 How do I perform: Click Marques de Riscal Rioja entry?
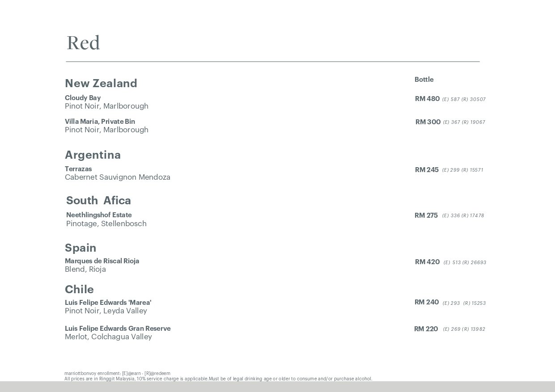(102, 261)
